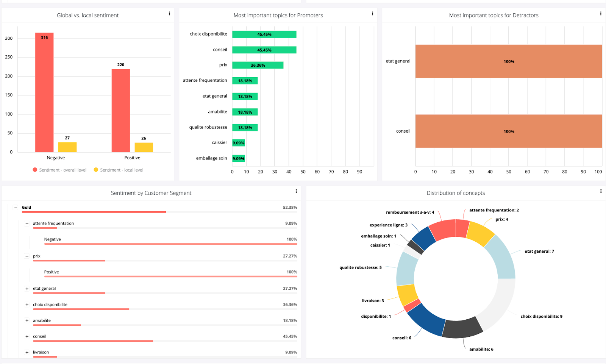Screen dimensions: 606x364
Task: Click experience ligne blue donut segment
Action: 423,239
